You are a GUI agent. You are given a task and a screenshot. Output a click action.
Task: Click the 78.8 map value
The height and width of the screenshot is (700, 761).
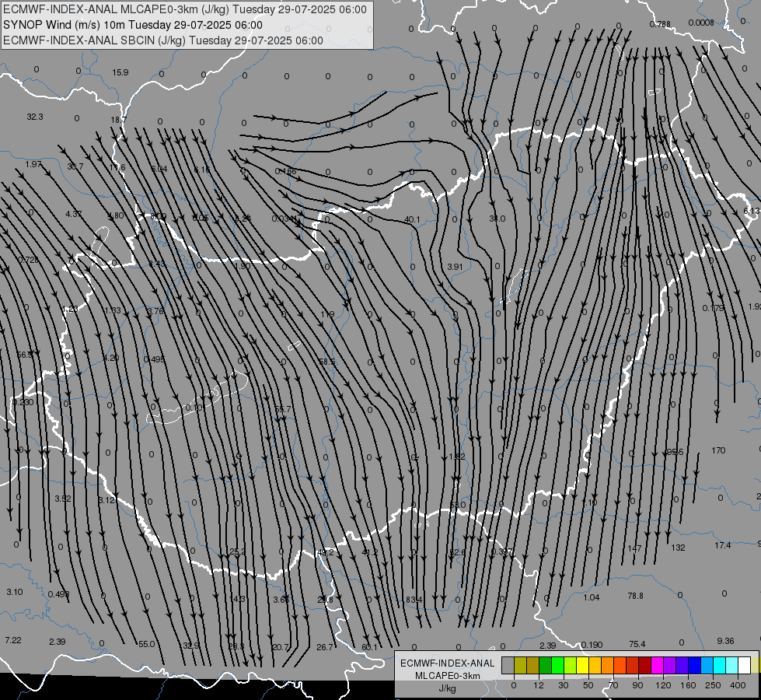[x=635, y=596]
